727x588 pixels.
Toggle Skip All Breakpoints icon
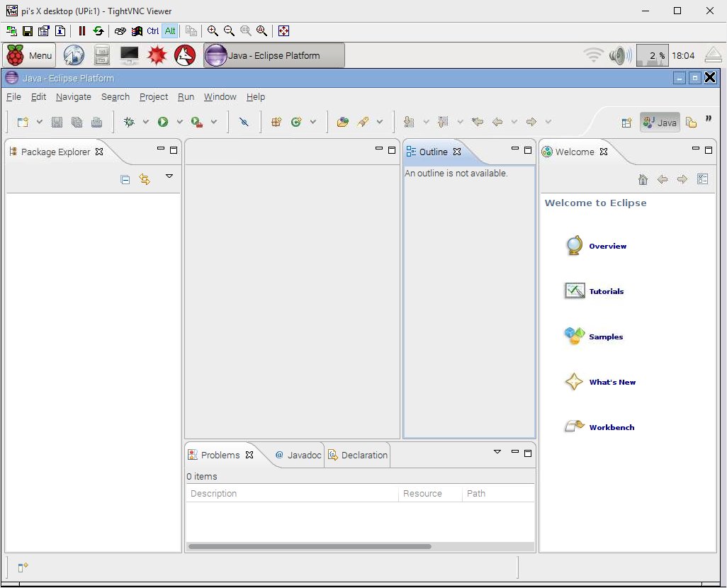pyautogui.click(x=244, y=122)
